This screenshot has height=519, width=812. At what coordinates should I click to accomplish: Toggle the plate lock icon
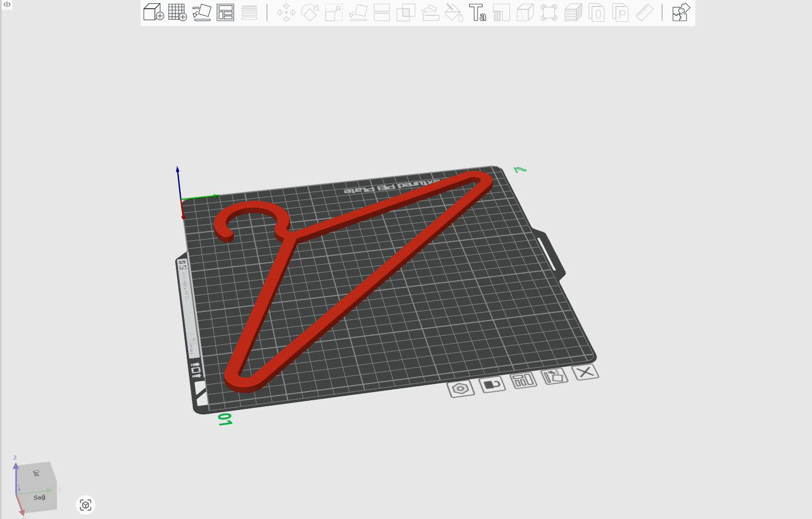point(492,384)
